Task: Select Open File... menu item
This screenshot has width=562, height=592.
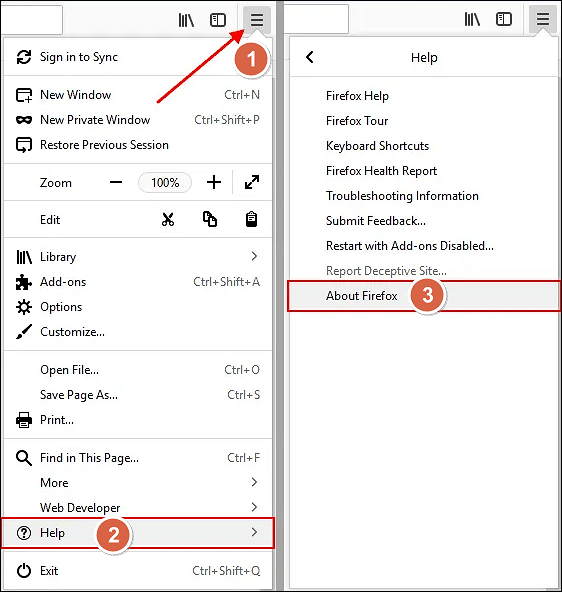Action: point(138,370)
